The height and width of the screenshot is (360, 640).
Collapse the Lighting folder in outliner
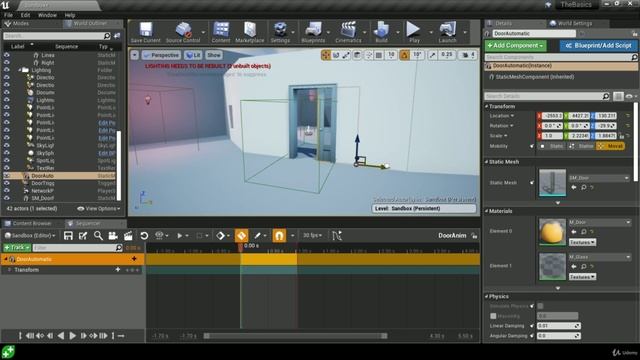point(20,70)
